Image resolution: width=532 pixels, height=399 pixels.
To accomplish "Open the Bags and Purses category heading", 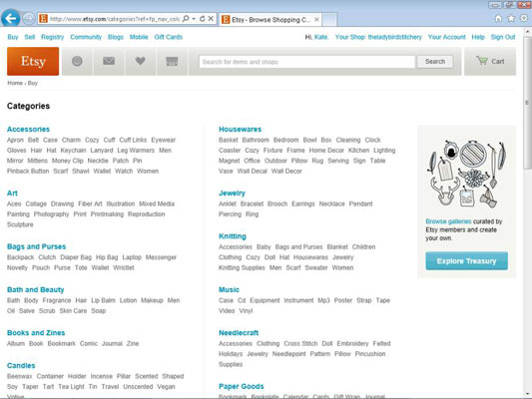I will (37, 246).
